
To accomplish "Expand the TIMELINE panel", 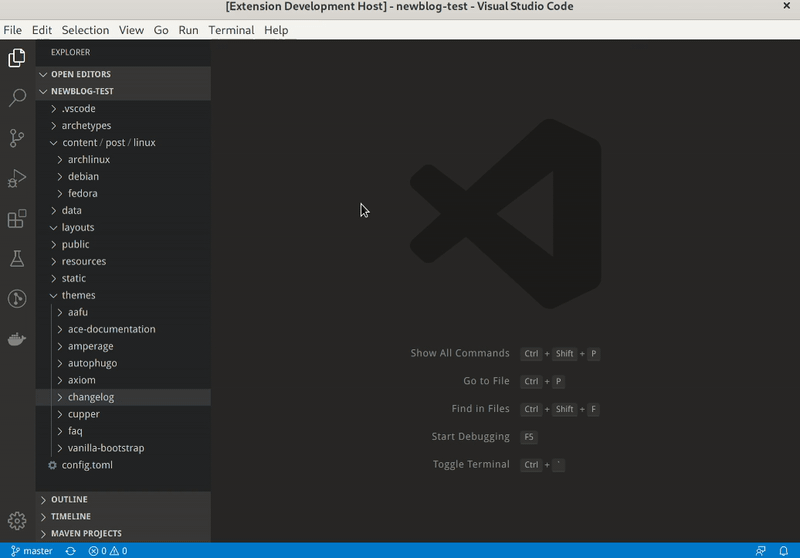I will click(123, 517).
